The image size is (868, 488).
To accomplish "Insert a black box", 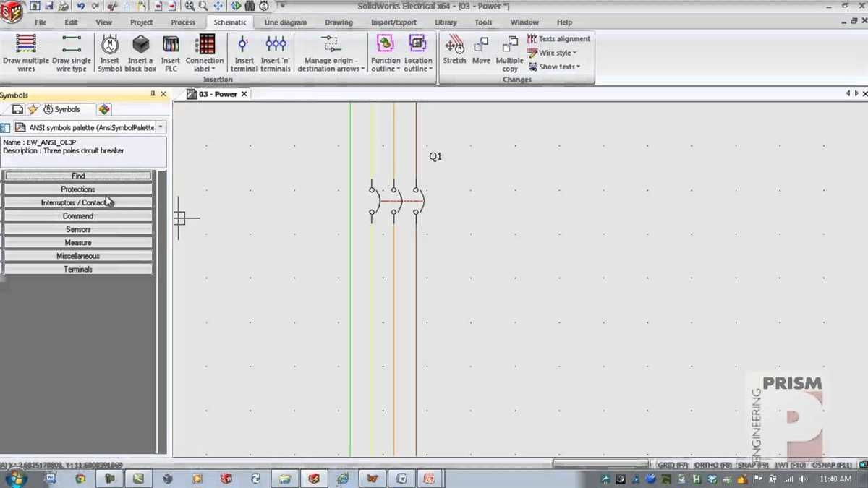I will [x=140, y=51].
